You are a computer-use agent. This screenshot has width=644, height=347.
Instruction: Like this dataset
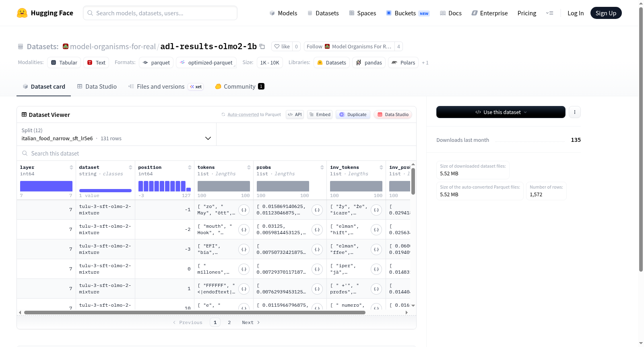[282, 46]
